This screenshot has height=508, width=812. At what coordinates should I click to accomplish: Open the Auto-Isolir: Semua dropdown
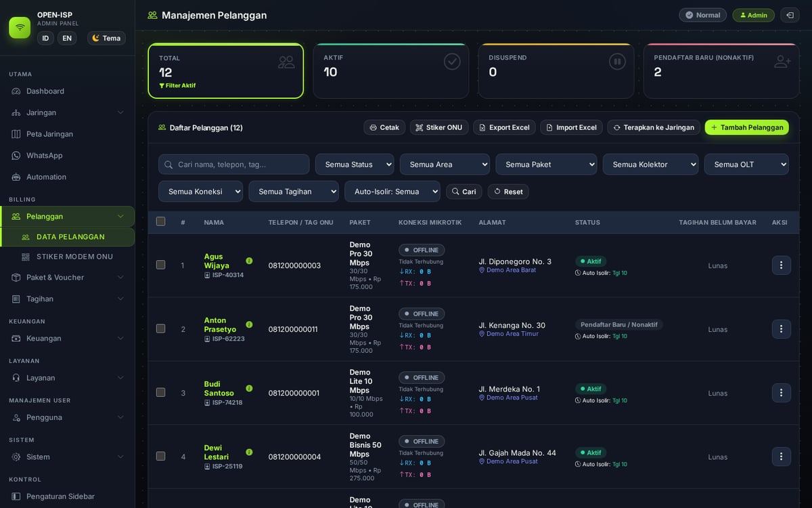[x=392, y=192]
